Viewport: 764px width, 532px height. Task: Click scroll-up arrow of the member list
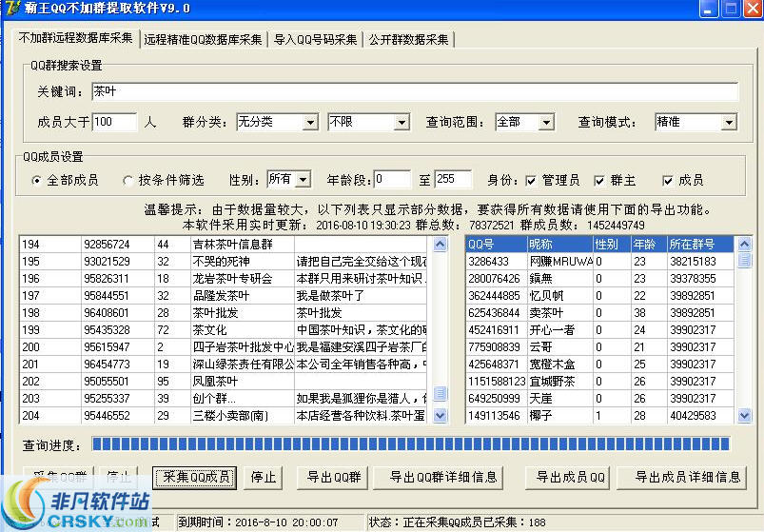pyautogui.click(x=745, y=244)
